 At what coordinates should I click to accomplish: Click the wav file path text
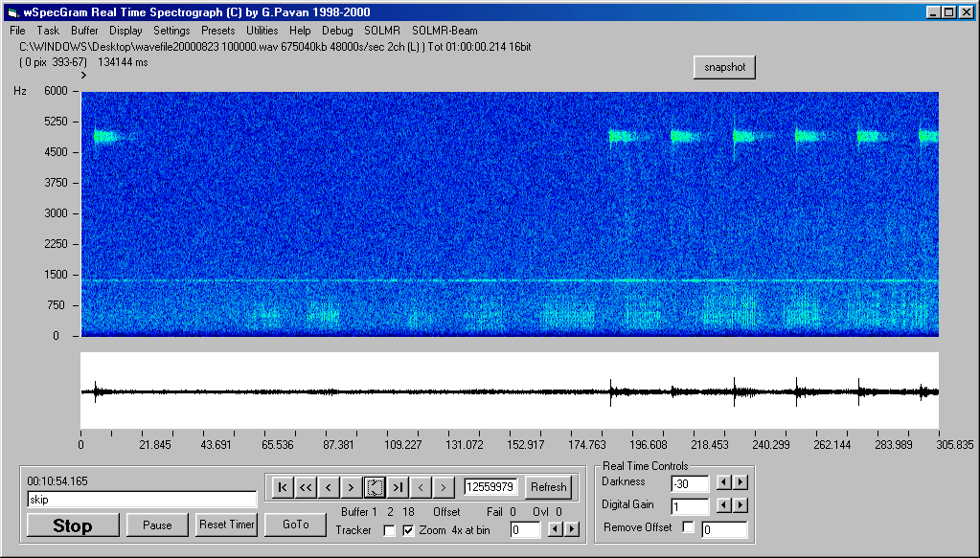[275, 47]
